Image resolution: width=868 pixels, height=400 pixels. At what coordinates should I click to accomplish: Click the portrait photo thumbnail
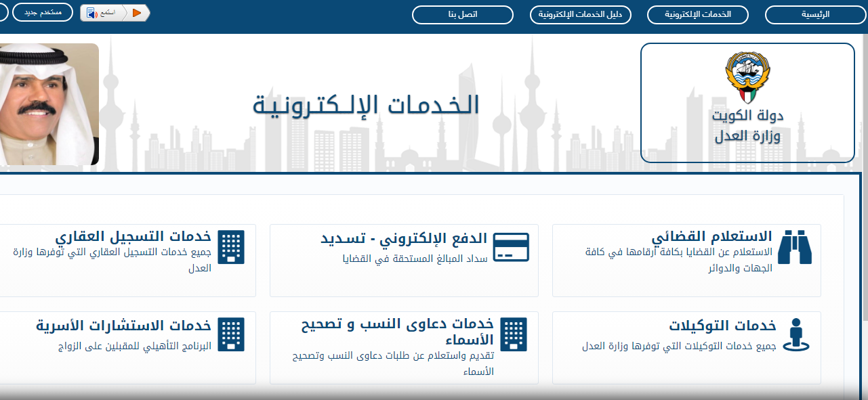pyautogui.click(x=49, y=104)
